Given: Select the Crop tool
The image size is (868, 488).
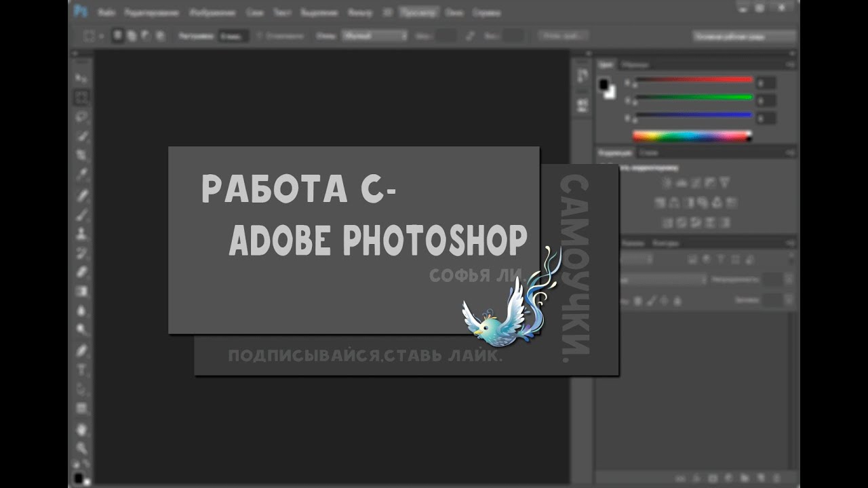Looking at the screenshot, I should [81, 155].
